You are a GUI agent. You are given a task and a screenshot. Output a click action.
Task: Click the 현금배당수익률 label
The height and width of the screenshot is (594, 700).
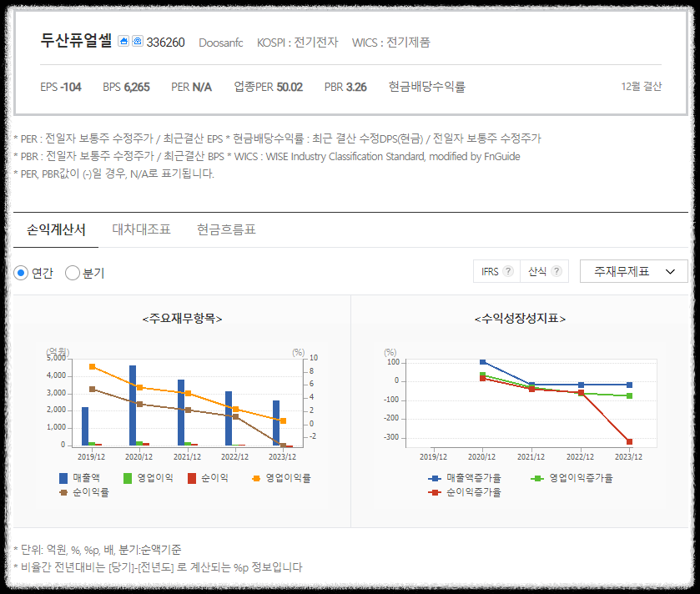pos(427,87)
